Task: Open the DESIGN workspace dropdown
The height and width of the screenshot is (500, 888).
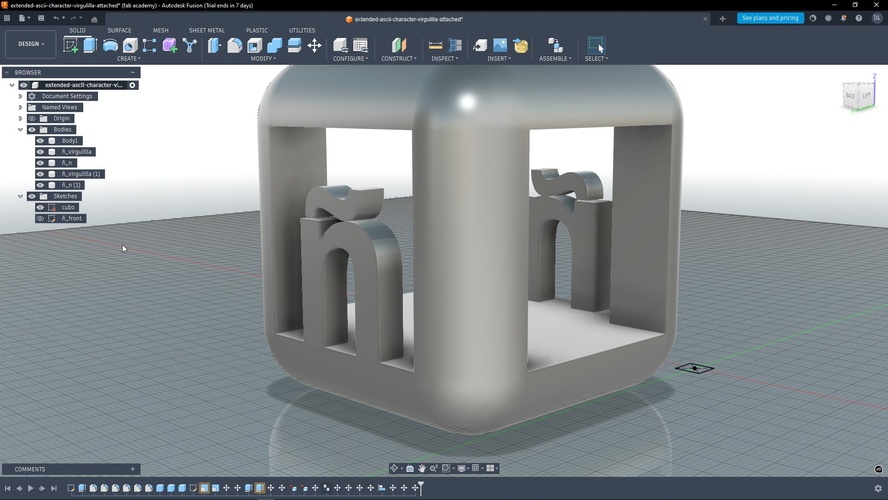Action: (31, 44)
